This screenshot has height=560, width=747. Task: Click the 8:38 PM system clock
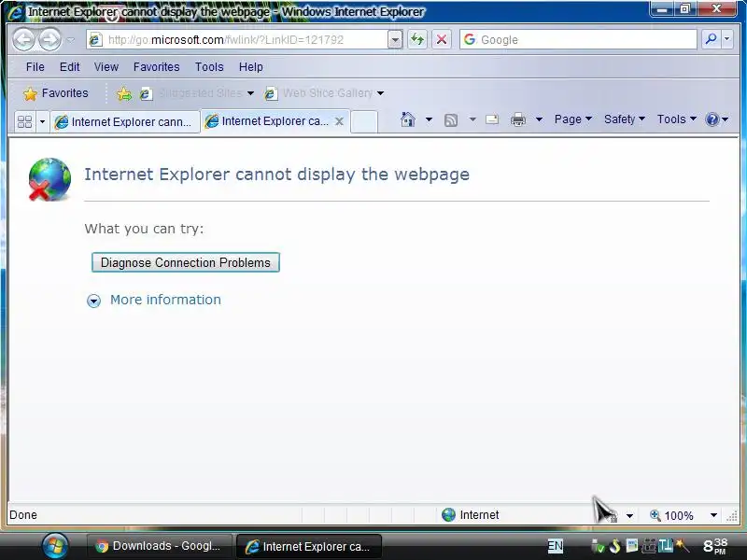tap(715, 546)
